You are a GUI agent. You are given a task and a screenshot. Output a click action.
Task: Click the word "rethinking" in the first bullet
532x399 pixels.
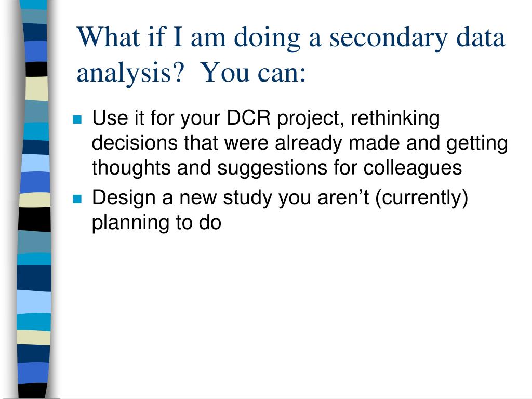point(395,119)
